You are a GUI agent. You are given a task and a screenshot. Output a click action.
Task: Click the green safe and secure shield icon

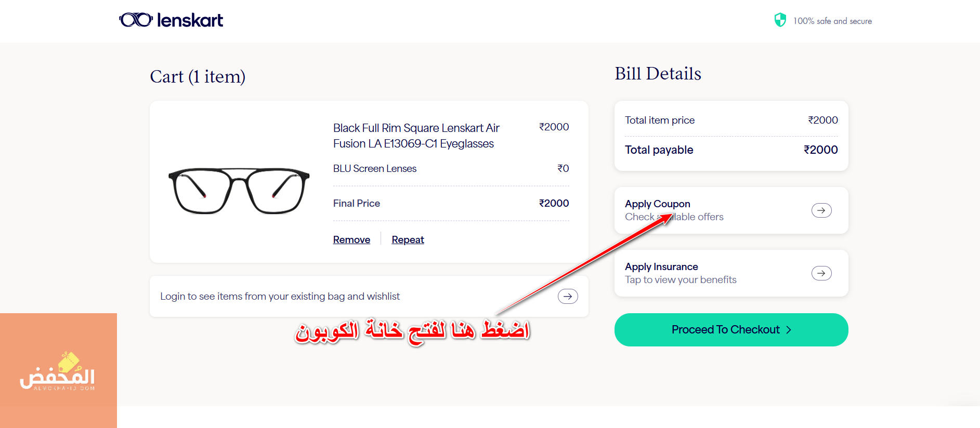pyautogui.click(x=780, y=20)
